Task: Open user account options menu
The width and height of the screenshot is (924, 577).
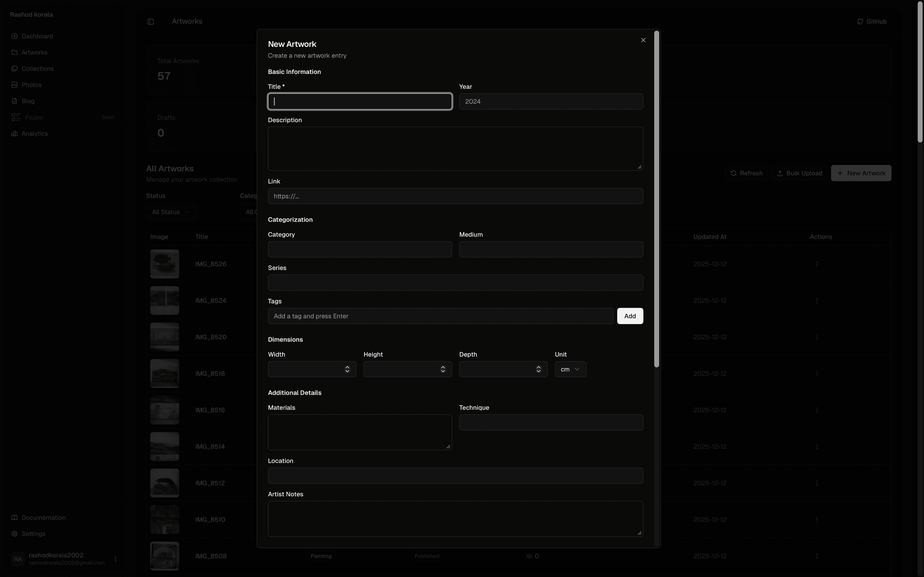Action: (x=115, y=559)
